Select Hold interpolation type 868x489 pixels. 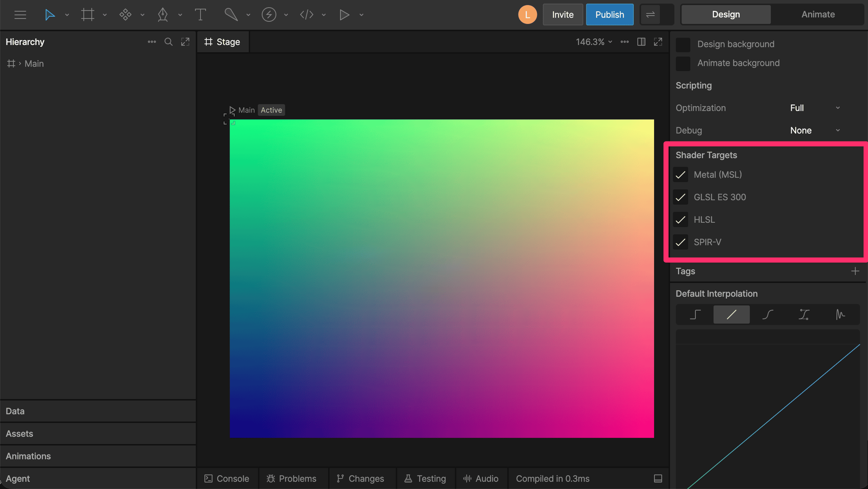[x=695, y=315]
